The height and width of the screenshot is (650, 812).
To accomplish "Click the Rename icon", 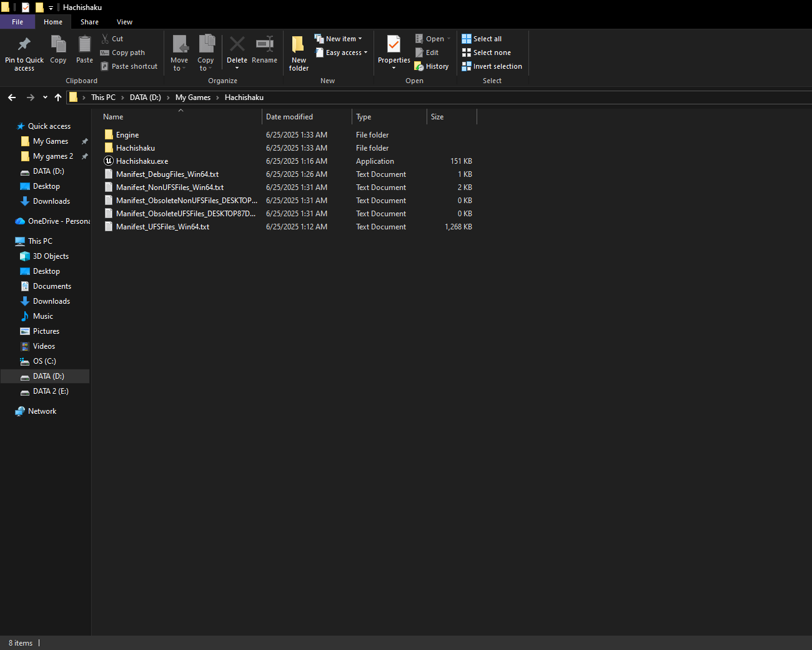I will coord(265,44).
